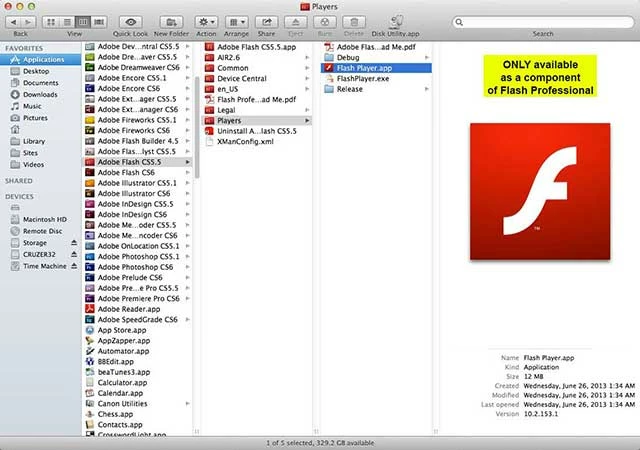Switch to Cover Flow view
Image resolution: width=640 pixels, height=450 pixels.
pyautogui.click(x=99, y=22)
